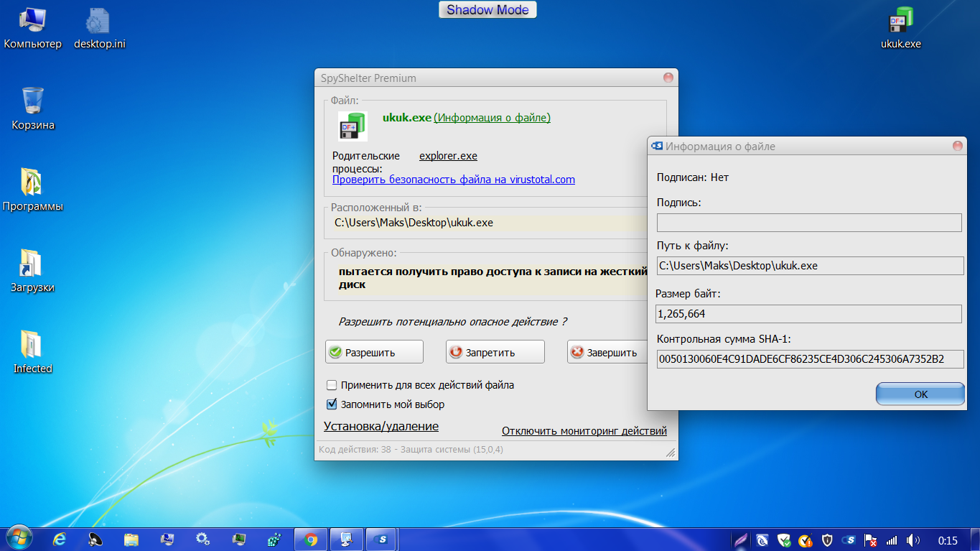Launch Internet Explorer from the taskbar

pos(60,540)
